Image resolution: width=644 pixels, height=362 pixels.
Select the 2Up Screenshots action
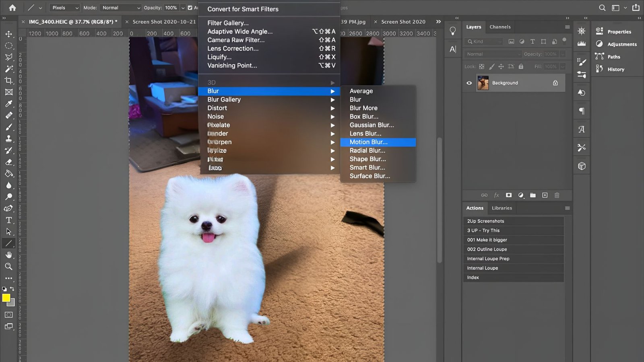pos(513,221)
